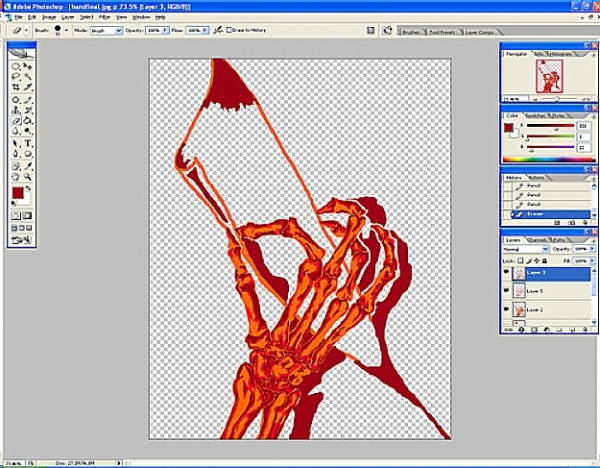Click Jump to ImageReady button in toolbox

click(21, 240)
